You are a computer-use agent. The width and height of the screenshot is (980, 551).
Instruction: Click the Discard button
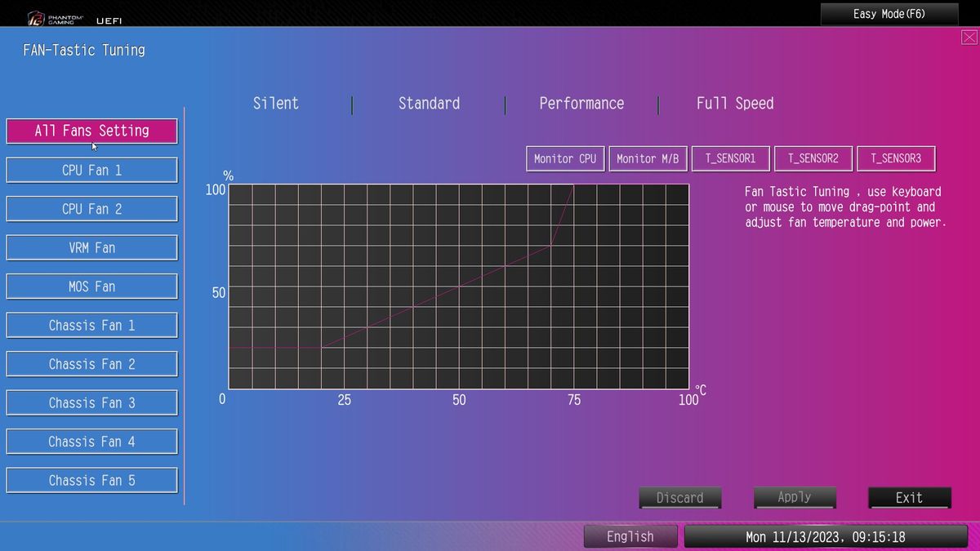679,498
